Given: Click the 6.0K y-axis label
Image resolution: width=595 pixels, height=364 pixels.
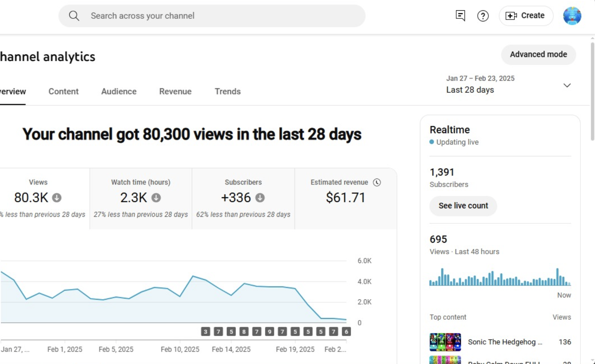Looking at the screenshot, I should point(364,261).
